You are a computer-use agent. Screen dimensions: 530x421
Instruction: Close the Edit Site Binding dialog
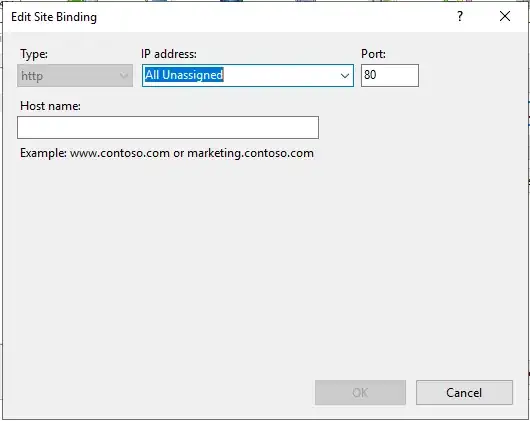coord(505,16)
